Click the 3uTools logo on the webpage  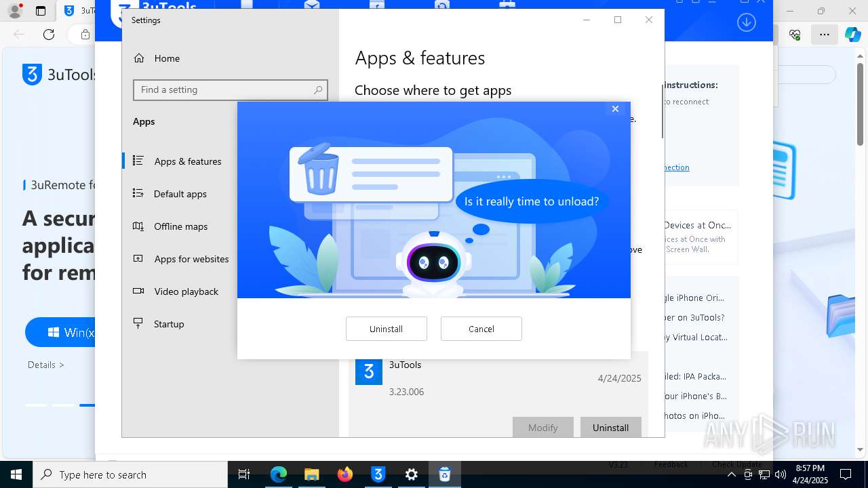(x=59, y=75)
